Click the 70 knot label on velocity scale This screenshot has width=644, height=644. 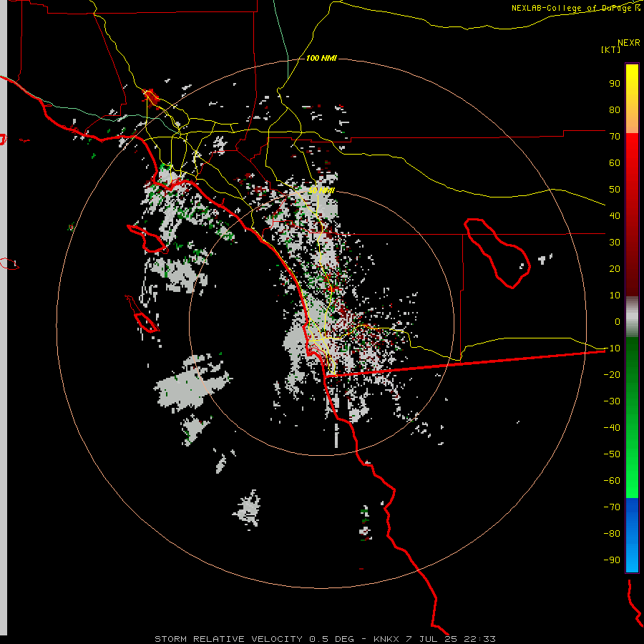(615, 137)
